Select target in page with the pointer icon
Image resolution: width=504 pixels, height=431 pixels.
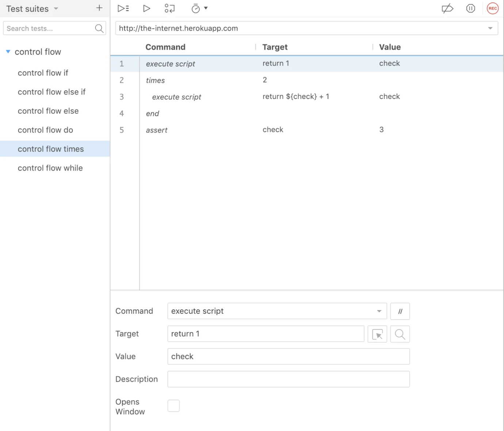click(x=377, y=334)
